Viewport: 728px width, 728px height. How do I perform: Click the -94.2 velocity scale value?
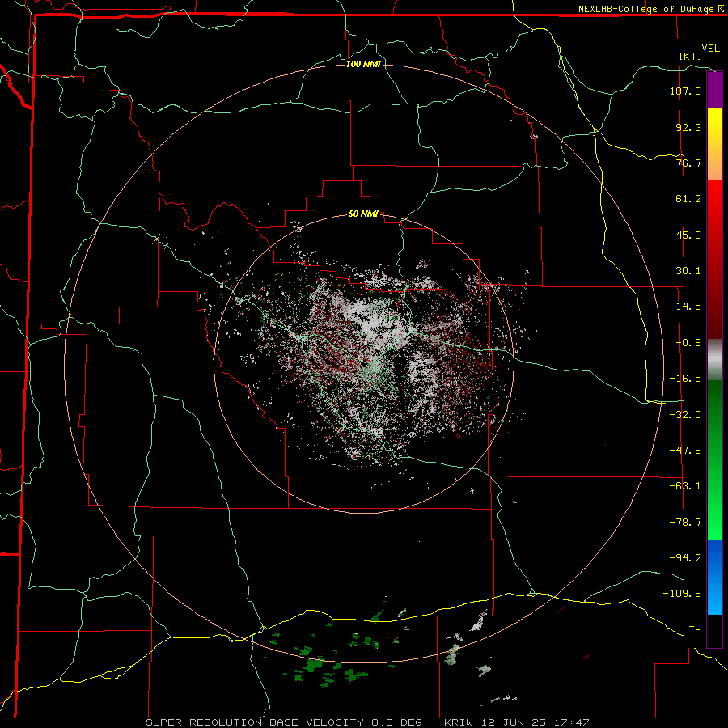pyautogui.click(x=685, y=557)
